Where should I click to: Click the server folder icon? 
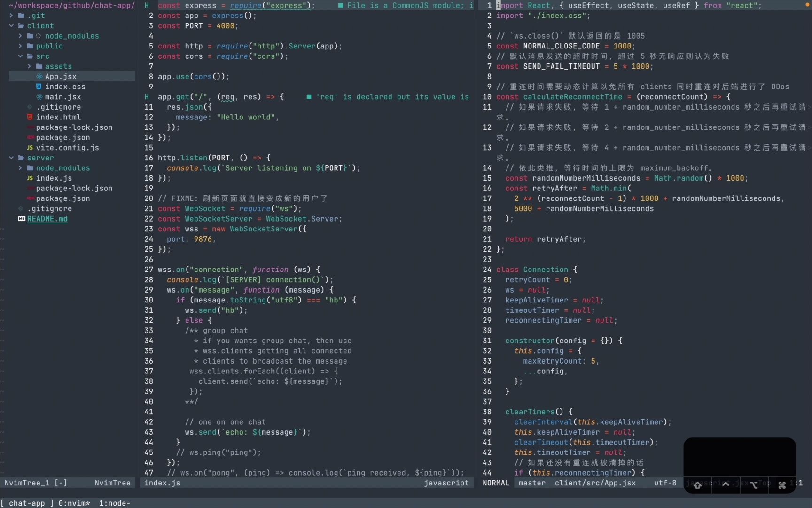(x=21, y=158)
